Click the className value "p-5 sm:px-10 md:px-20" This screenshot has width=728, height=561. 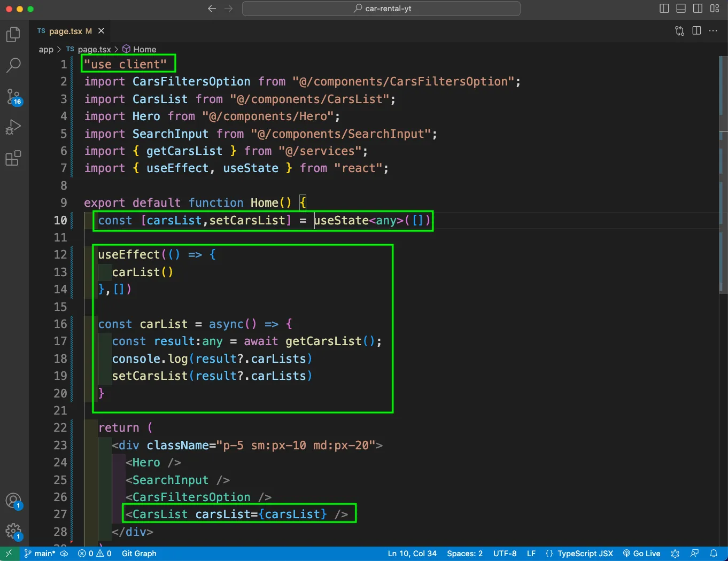coord(296,445)
